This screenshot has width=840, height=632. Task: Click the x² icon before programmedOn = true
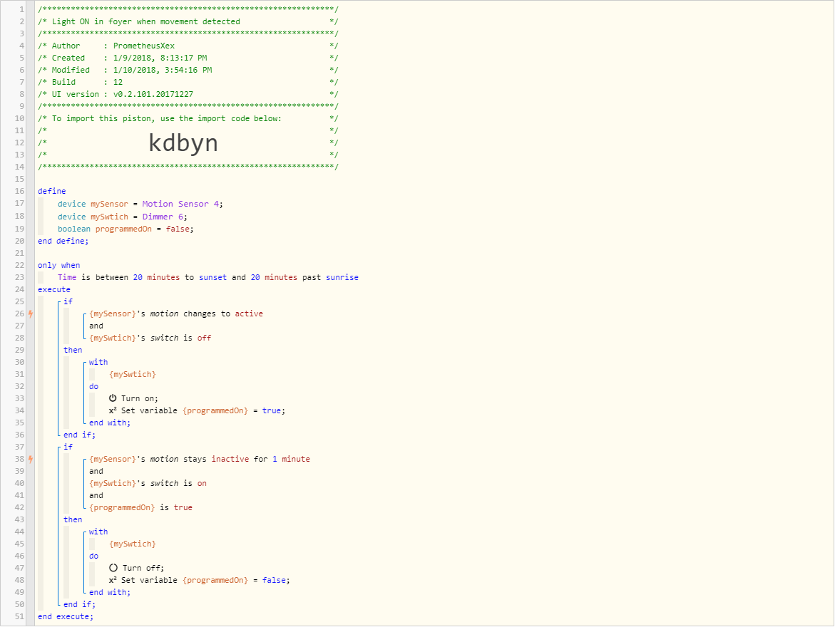(113, 410)
